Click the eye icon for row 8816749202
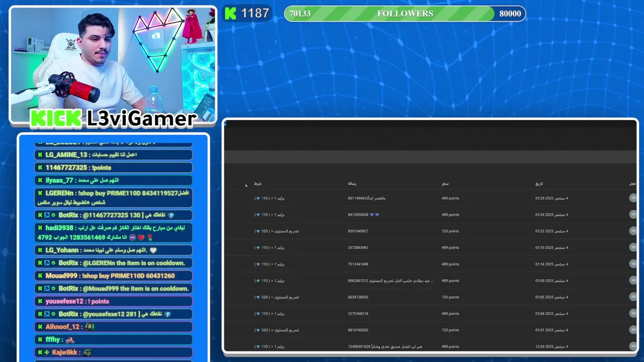 point(633,330)
